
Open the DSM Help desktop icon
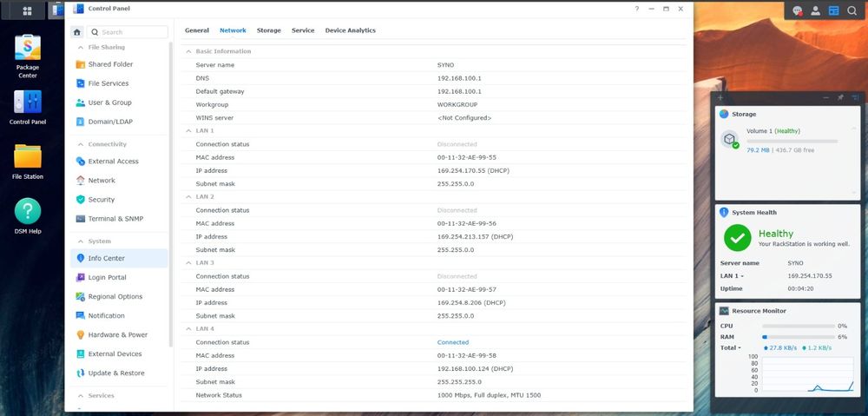(x=28, y=216)
